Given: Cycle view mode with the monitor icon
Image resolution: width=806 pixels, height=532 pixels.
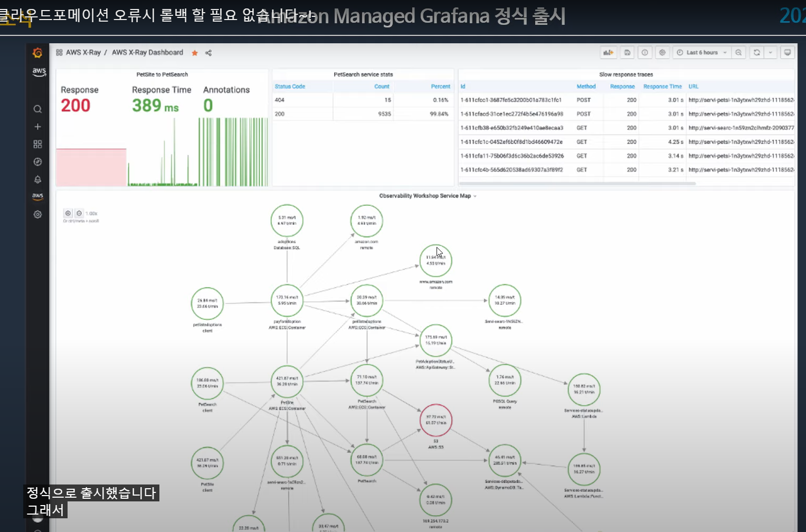Looking at the screenshot, I should click(788, 52).
